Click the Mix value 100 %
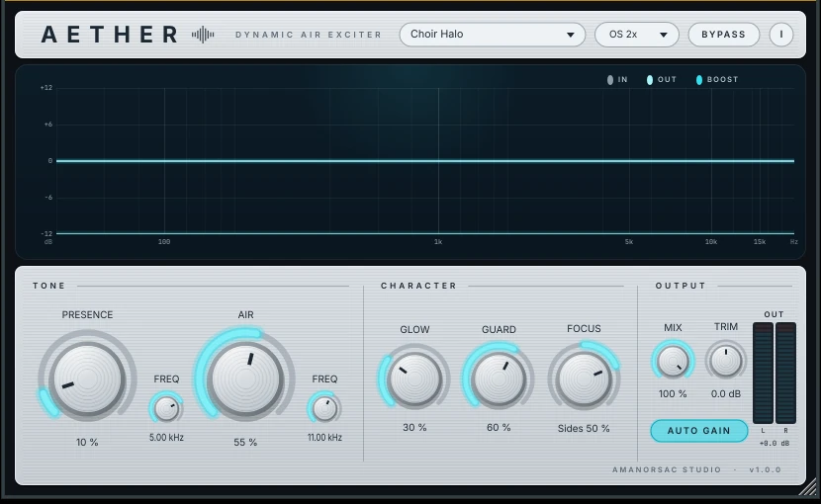The image size is (821, 504). coord(673,393)
